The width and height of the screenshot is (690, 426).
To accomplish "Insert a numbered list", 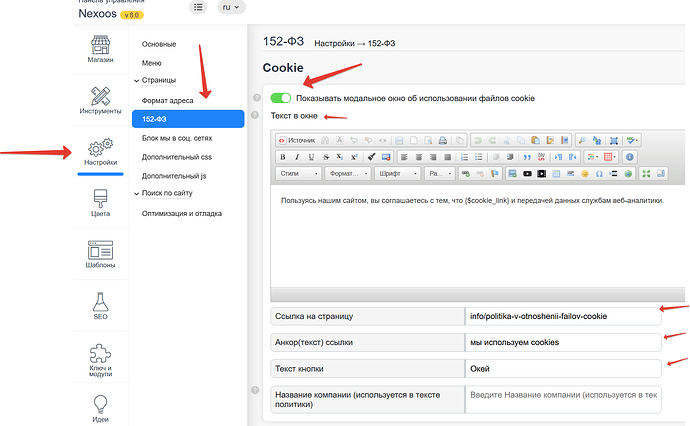I will 464,157.
